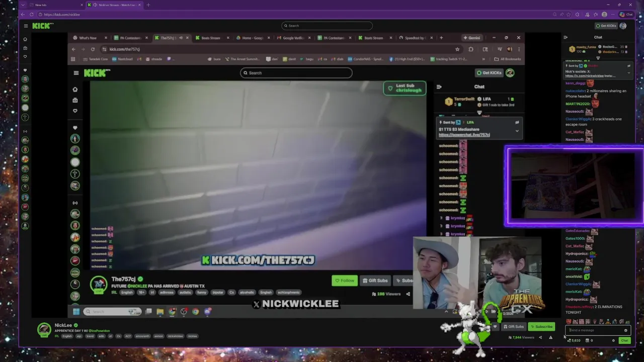Screen dimensions: 644x362
Task: Select What's New tab in inner browser
Action: [90, 38]
